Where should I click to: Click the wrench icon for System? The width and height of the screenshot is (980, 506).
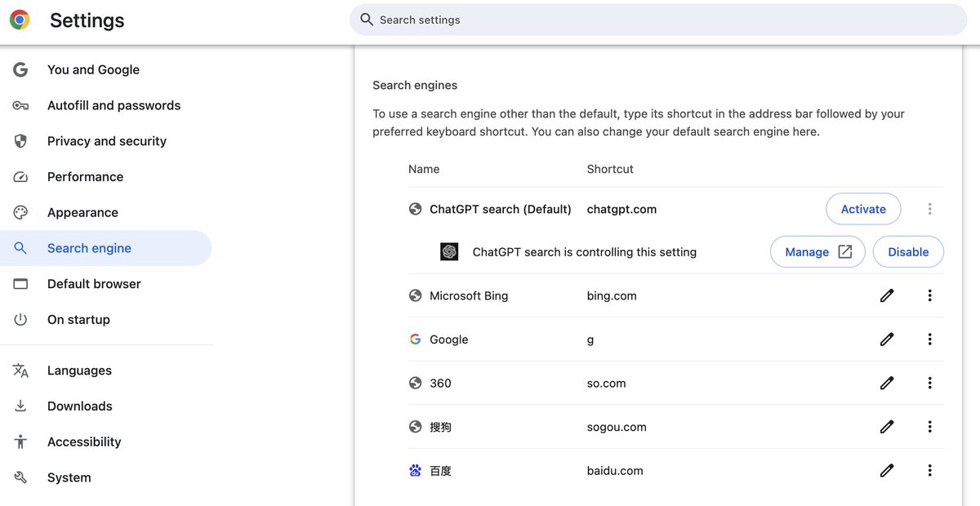point(20,477)
